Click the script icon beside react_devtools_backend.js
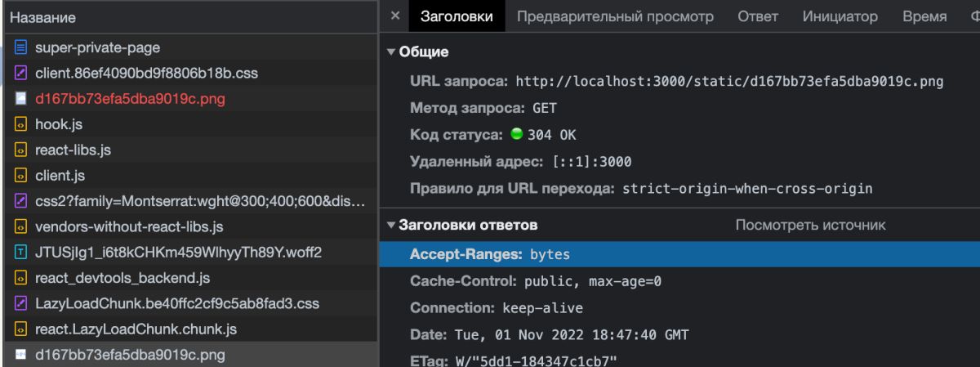 point(21,278)
